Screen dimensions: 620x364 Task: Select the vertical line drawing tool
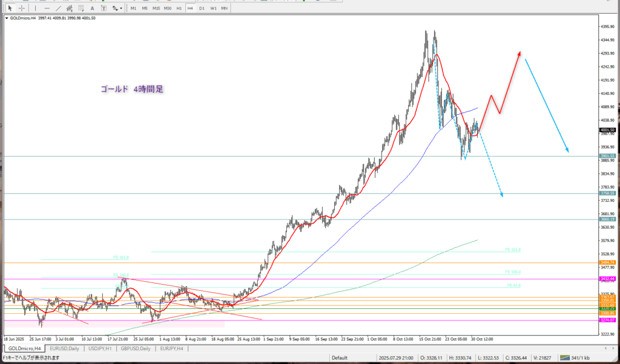(x=36, y=8)
